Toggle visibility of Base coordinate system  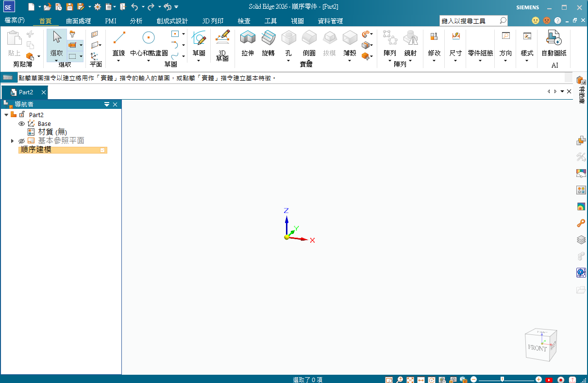coord(21,124)
